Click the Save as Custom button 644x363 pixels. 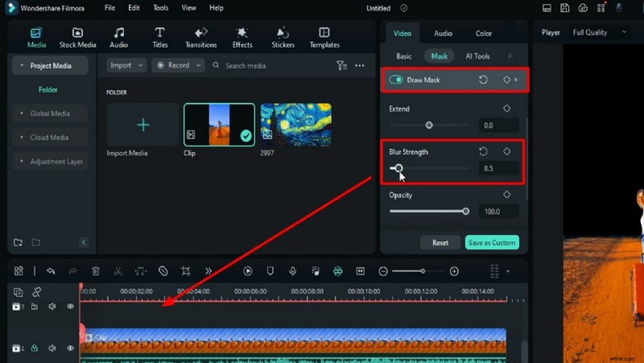coord(491,242)
